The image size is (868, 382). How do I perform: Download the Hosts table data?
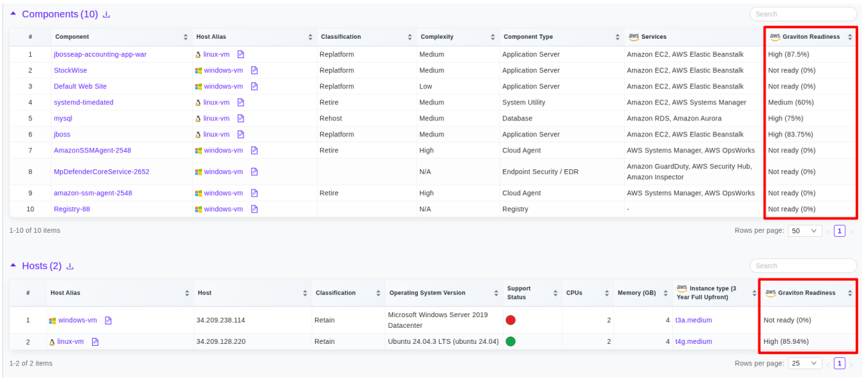pyautogui.click(x=70, y=266)
